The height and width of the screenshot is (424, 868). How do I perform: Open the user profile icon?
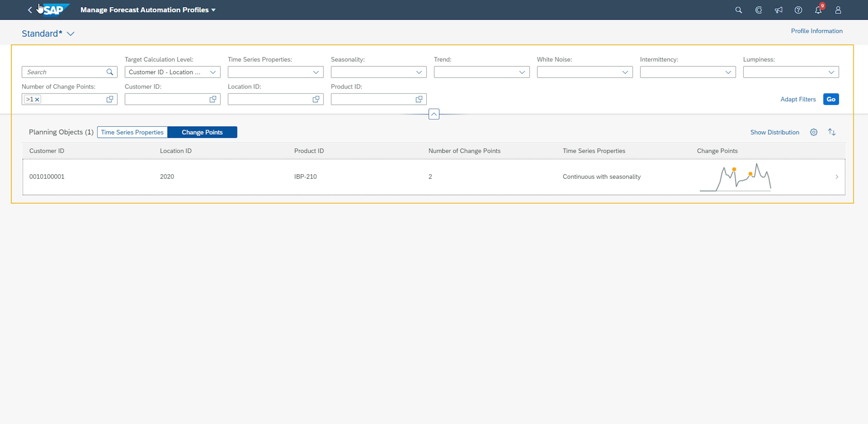(838, 10)
